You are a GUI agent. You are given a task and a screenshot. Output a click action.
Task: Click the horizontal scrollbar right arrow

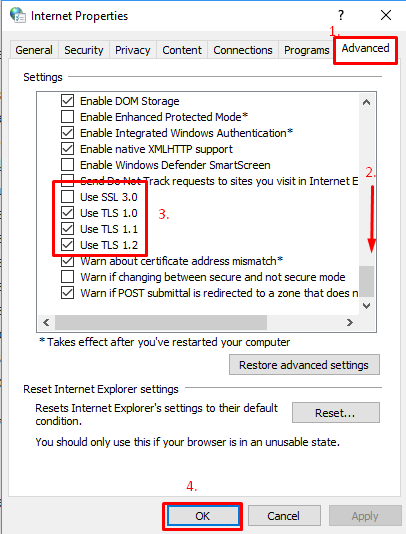[350, 322]
